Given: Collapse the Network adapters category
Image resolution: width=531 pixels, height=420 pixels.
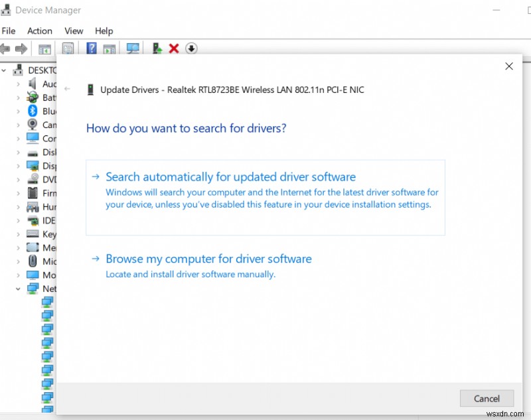Looking at the screenshot, I should [18, 289].
